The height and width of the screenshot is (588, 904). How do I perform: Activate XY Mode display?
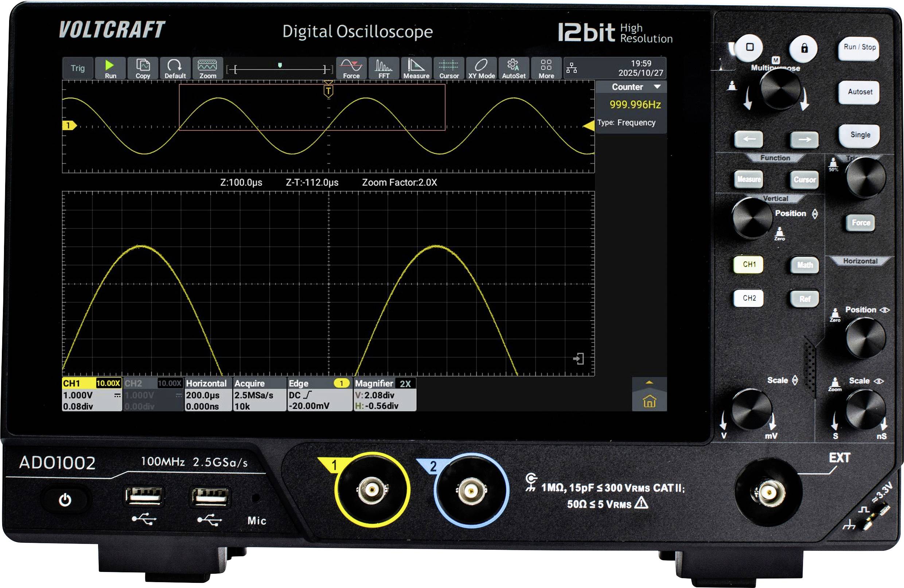(x=481, y=68)
